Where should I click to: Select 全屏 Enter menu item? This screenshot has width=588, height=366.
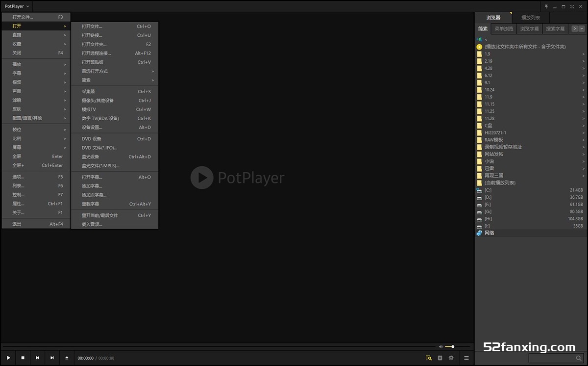coord(36,157)
